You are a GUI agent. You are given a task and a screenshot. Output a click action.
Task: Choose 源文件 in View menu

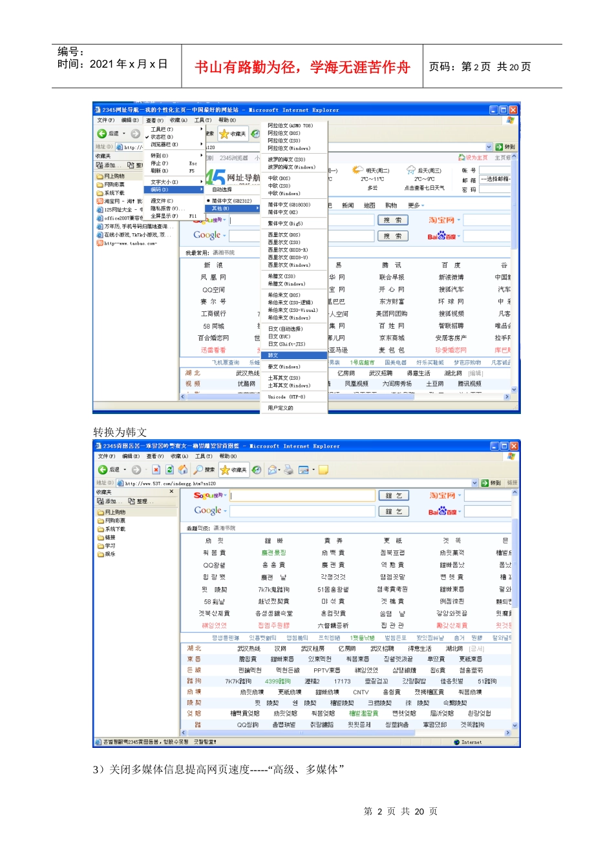(173, 201)
